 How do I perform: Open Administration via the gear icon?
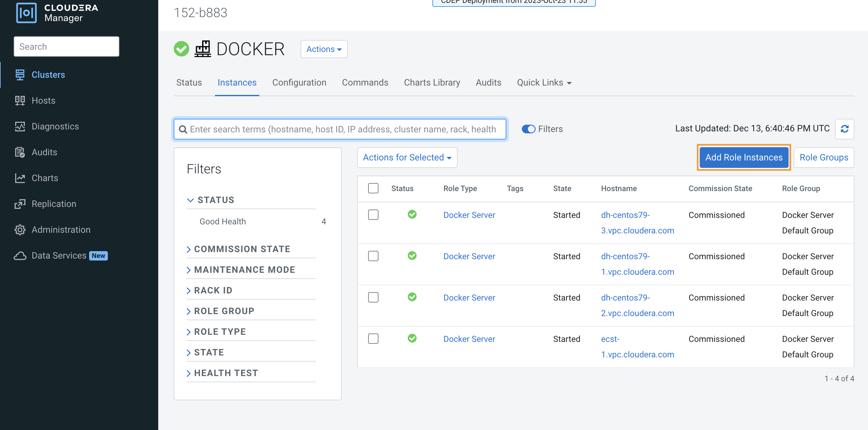pyautogui.click(x=20, y=230)
